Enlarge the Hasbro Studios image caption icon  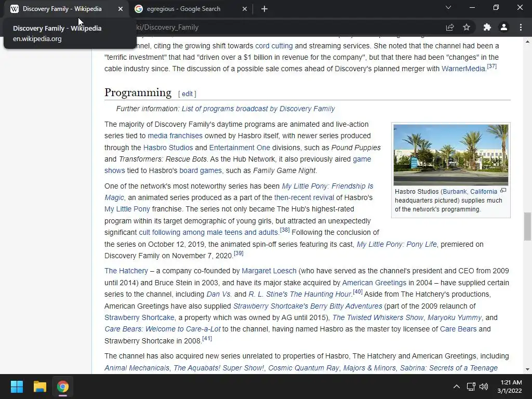tap(503, 191)
